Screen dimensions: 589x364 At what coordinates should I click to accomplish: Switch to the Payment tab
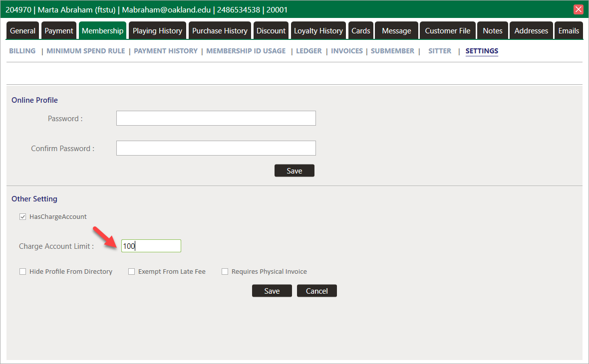pos(59,31)
